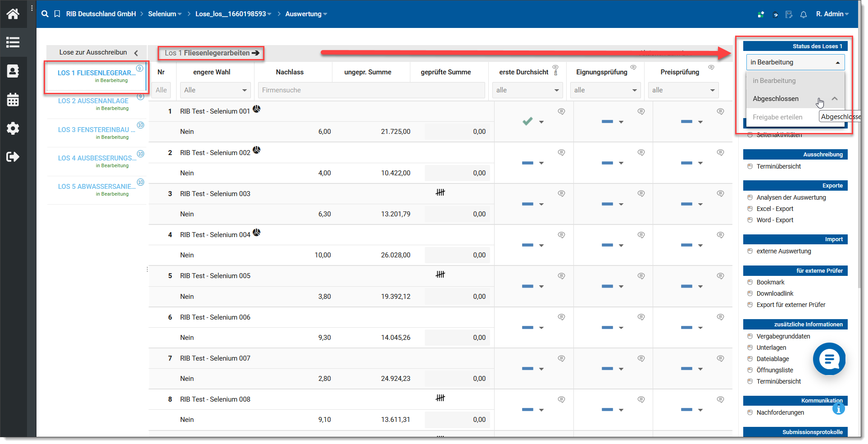The height and width of the screenshot is (444, 868).
Task: Open the R. Admin user menu
Action: 832,14
